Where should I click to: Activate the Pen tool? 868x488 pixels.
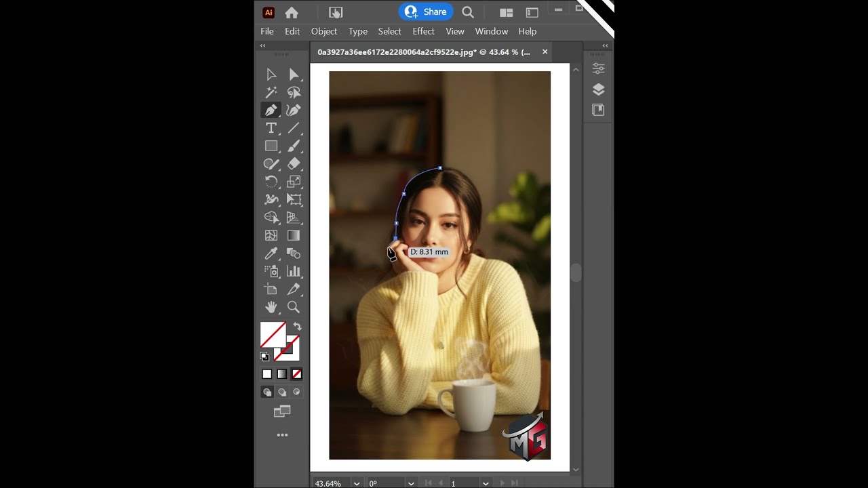(x=271, y=110)
